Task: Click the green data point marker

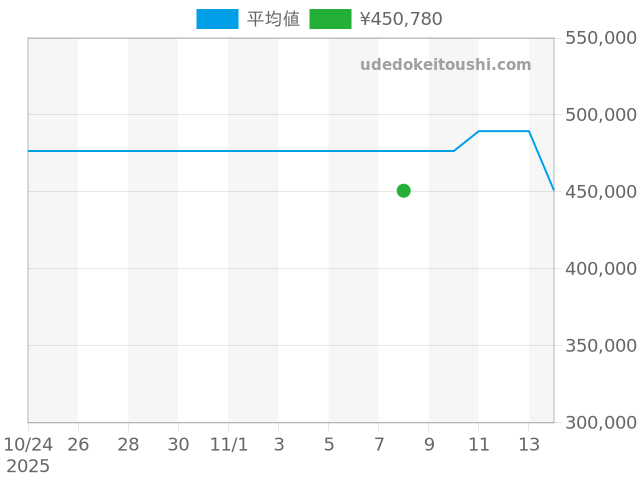Action: (403, 191)
